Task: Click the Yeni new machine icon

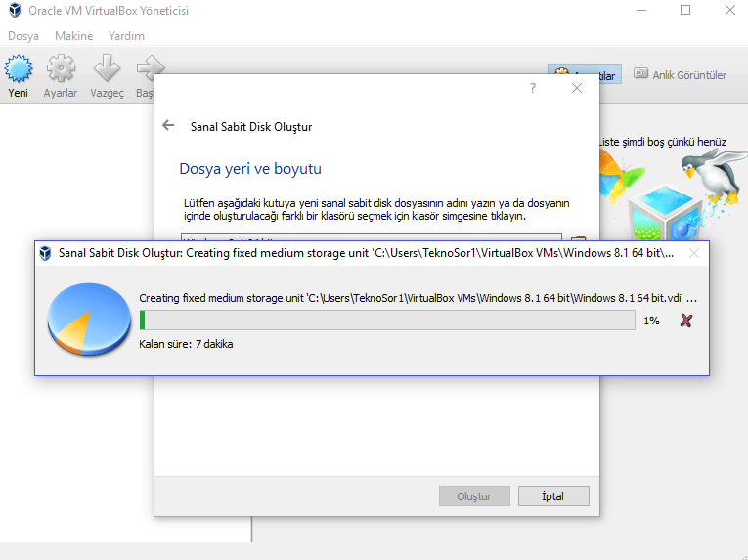Action: coord(19,68)
